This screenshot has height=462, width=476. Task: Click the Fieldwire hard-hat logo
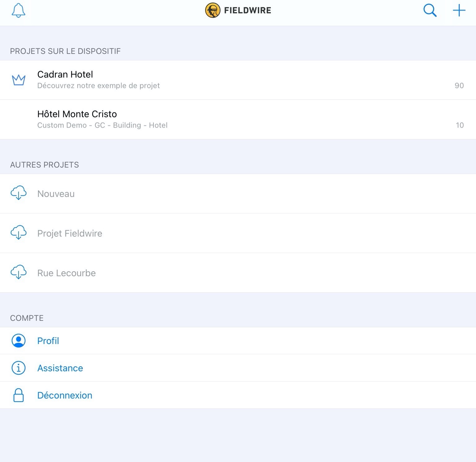213,10
